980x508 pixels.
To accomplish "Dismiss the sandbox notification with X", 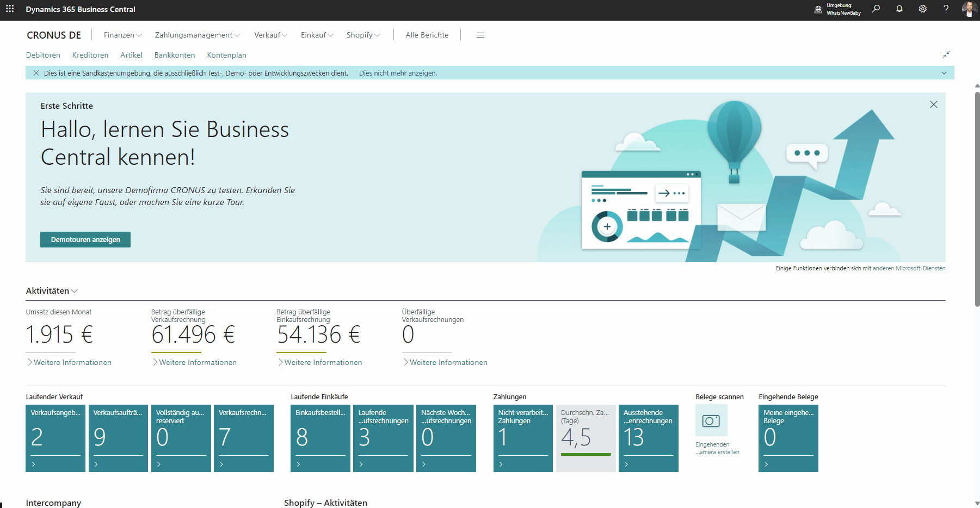I will tap(36, 73).
